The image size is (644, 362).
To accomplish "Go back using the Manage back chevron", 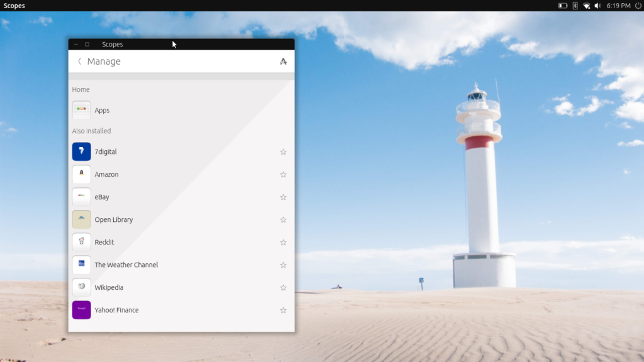I will pyautogui.click(x=79, y=61).
